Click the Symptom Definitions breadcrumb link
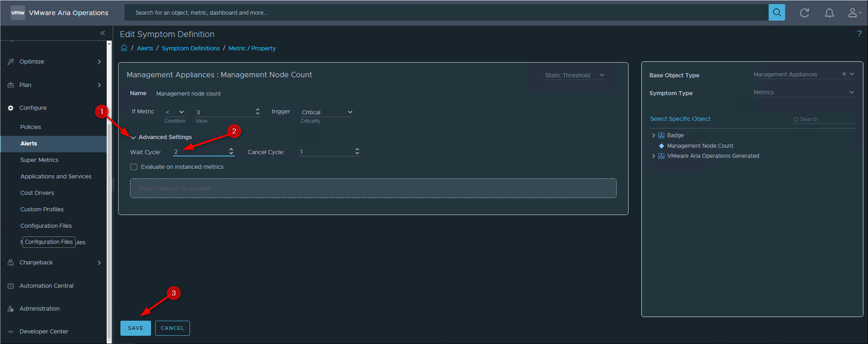The height and width of the screenshot is (344, 868). (190, 48)
